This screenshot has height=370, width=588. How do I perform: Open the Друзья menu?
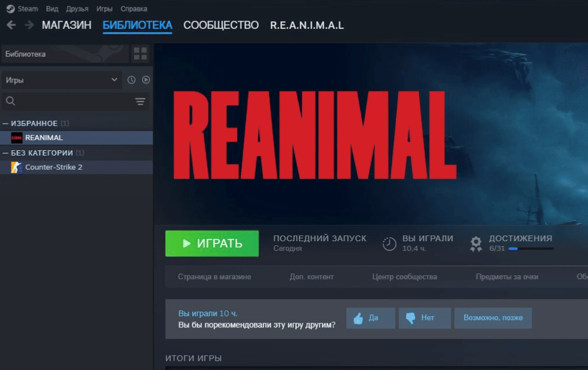[x=77, y=9]
